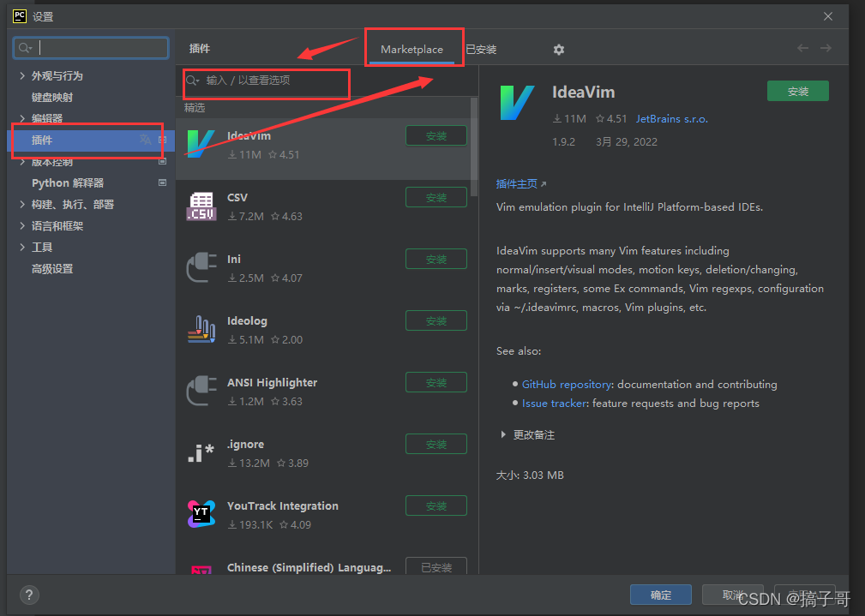865x616 pixels.
Task: Select 插件 in settings tree
Action: (x=91, y=140)
